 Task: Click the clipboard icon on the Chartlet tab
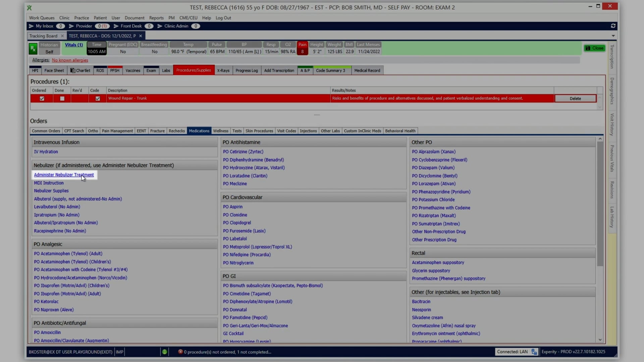point(73,70)
